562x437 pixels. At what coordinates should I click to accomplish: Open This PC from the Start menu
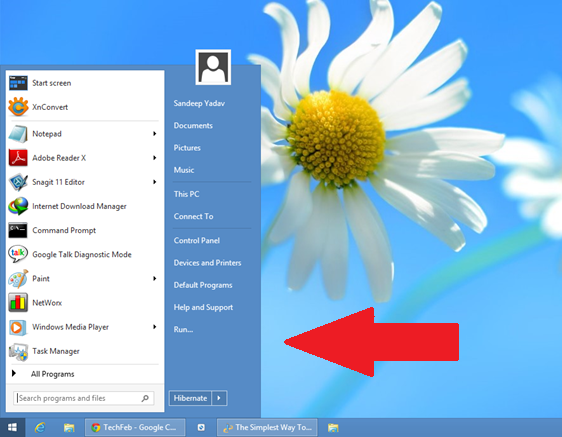[186, 194]
